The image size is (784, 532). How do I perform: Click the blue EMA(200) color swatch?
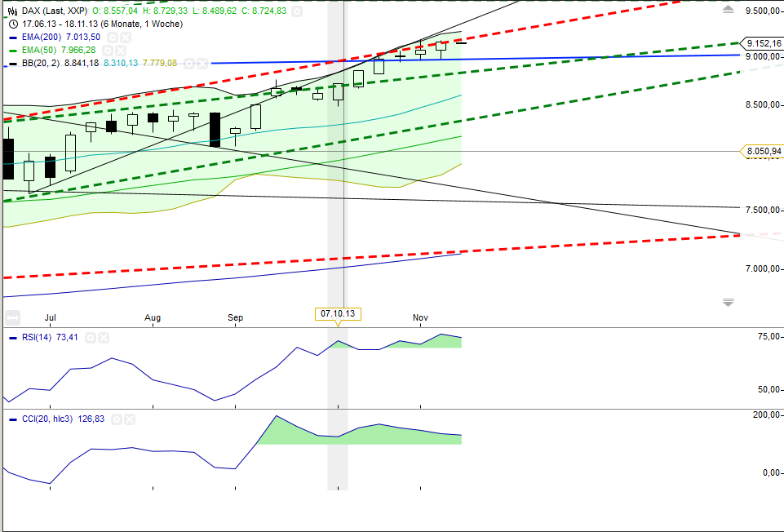(13, 38)
